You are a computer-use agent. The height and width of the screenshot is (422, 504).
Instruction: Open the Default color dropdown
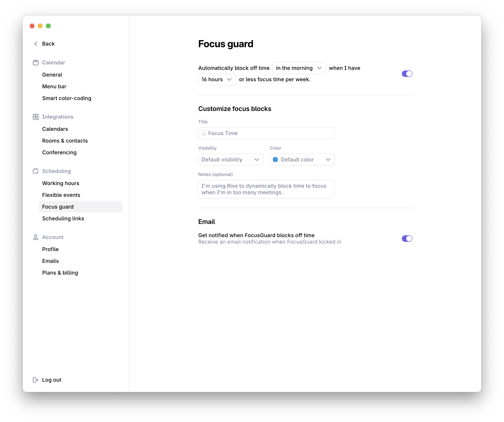coord(302,160)
